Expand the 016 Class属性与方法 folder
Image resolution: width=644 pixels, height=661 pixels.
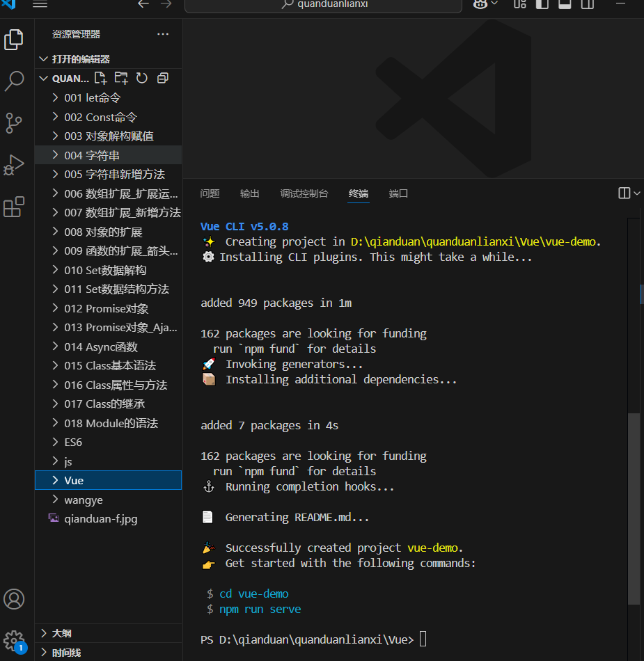click(x=109, y=385)
